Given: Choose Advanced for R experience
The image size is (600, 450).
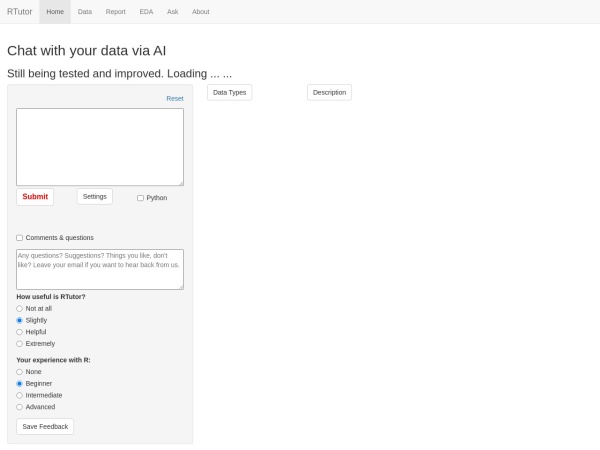Looking at the screenshot, I should pyautogui.click(x=19, y=407).
